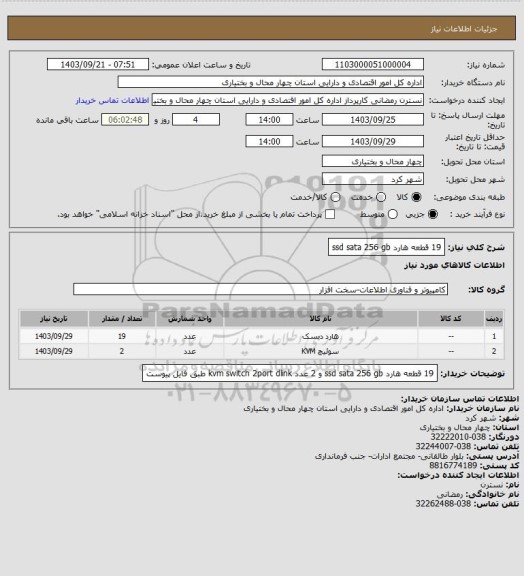524x576 pixels.
Task: Click the تاریخ نیاز column header
Action: (54, 318)
